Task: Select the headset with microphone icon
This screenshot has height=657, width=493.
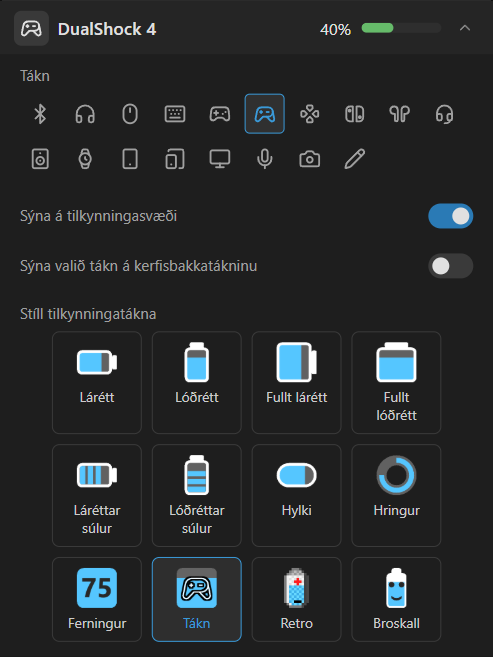Action: (x=444, y=114)
